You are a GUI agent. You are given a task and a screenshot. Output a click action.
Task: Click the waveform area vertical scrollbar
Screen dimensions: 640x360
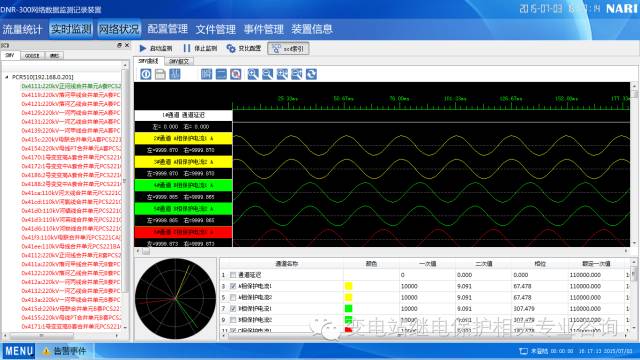(634, 164)
